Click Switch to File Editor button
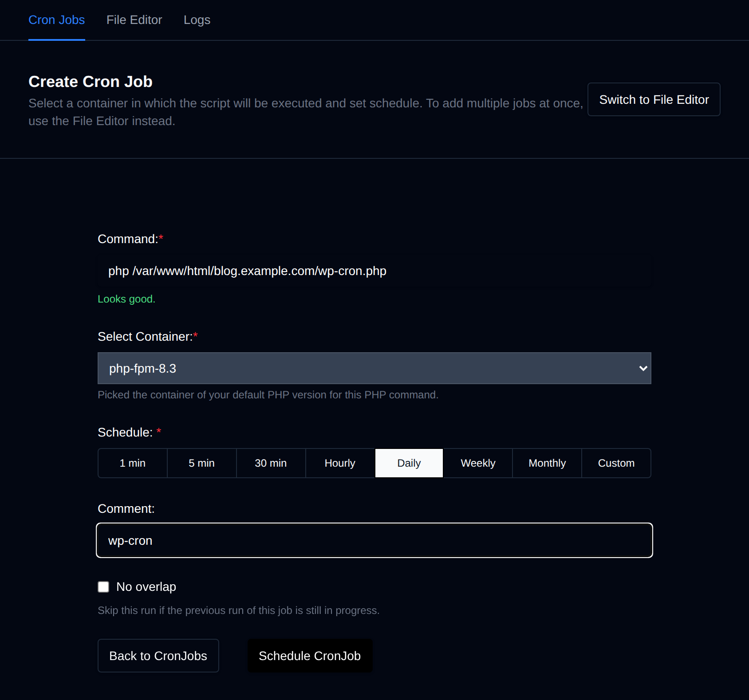Image resolution: width=749 pixels, height=700 pixels. (x=654, y=99)
